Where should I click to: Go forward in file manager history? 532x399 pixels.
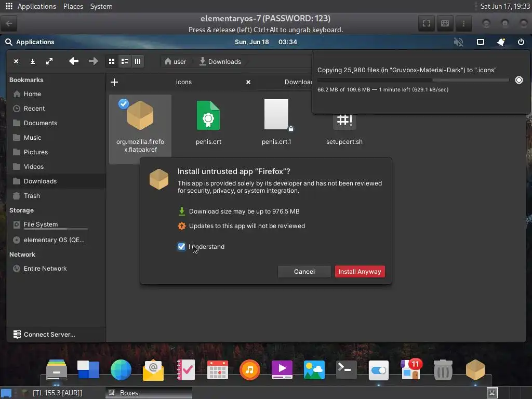(x=93, y=61)
